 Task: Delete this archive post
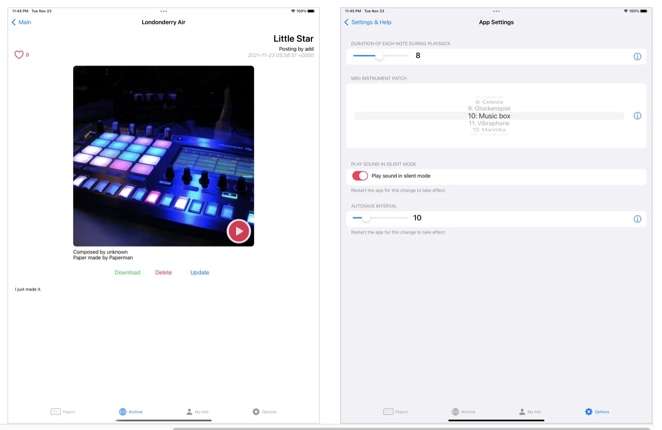(x=163, y=272)
